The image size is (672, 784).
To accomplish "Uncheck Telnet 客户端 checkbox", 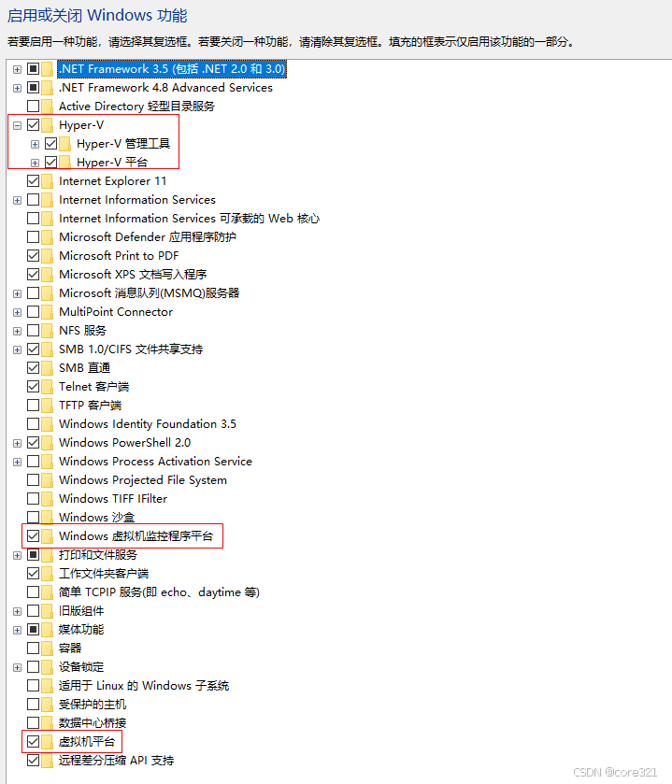I will coord(33,387).
